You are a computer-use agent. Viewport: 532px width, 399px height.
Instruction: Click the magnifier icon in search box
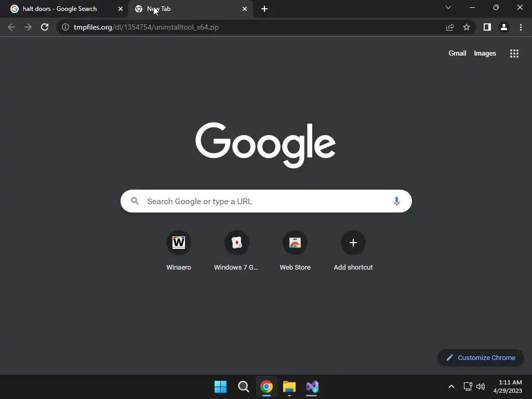(135, 201)
